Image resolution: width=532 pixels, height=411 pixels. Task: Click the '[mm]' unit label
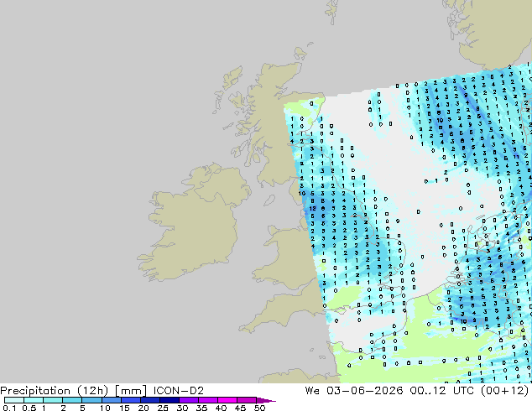tap(131, 391)
